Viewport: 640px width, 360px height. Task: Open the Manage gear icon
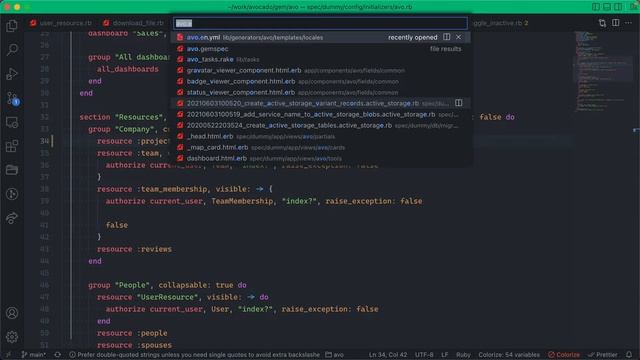point(12,337)
